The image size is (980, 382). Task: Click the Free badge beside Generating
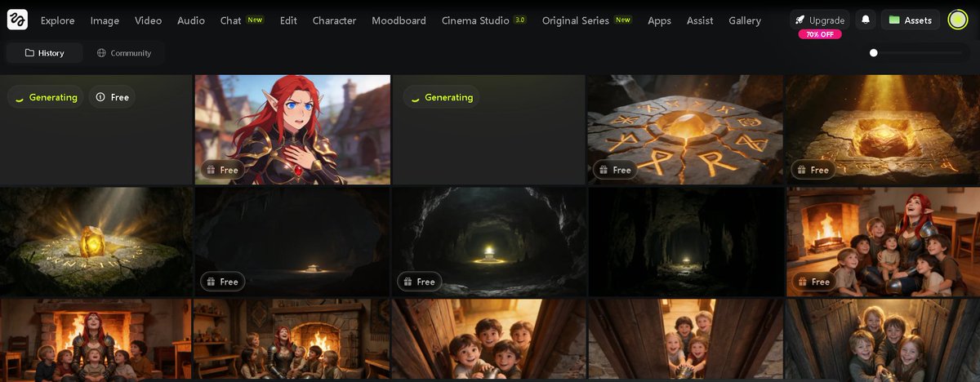[x=112, y=97]
